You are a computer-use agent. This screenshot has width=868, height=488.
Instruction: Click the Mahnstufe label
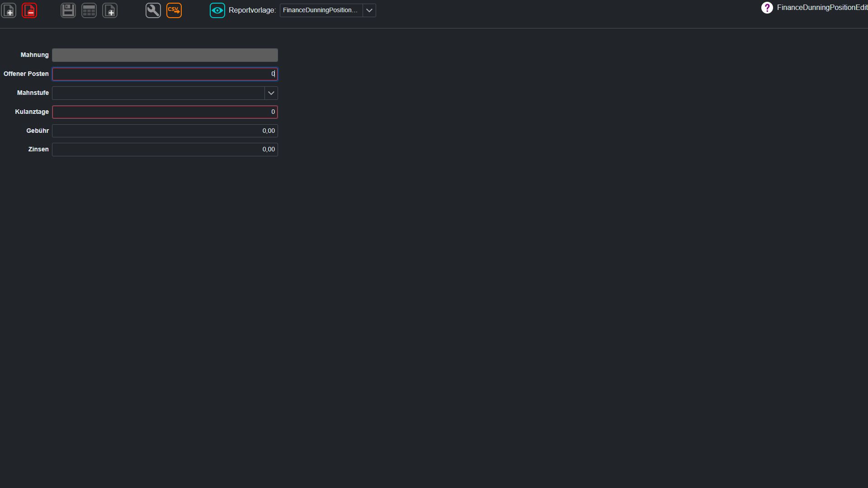coord(33,93)
